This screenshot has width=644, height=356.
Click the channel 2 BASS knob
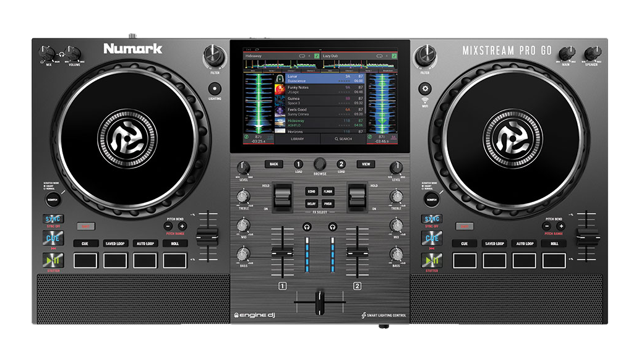[397, 254]
